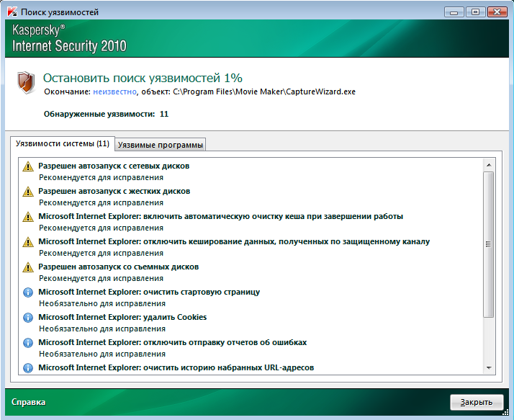Maximize the 'Поиск уязвимостей' window
Image resolution: width=514 pixels, height=420 pixels.
pos(475,12)
